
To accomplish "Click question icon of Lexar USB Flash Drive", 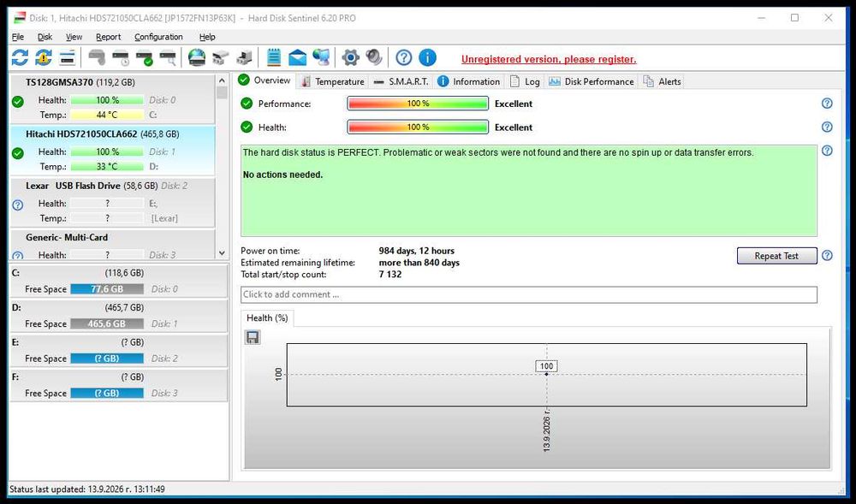I will (x=17, y=205).
